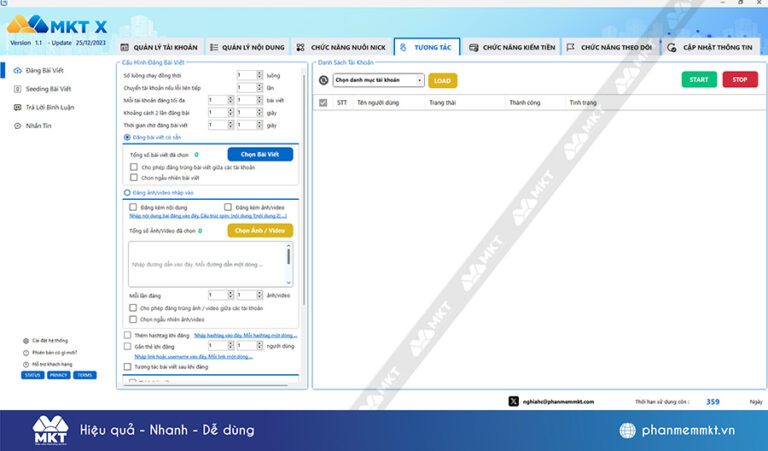768x451 pixels.
Task: Click the Tương Tác tab icon
Action: coord(403,47)
